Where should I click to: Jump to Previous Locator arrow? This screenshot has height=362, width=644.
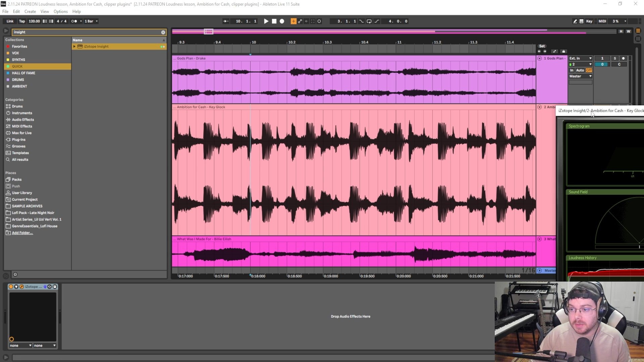click(x=539, y=51)
